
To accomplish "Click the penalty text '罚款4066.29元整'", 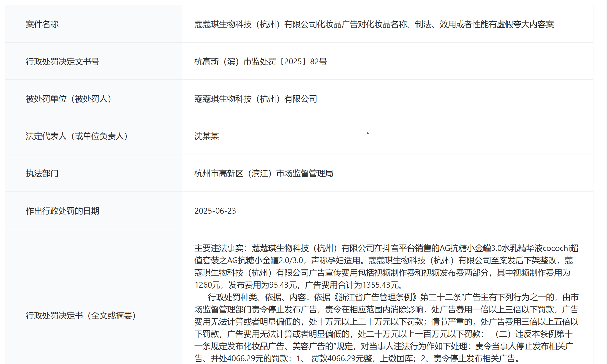I will [x=341, y=358].
